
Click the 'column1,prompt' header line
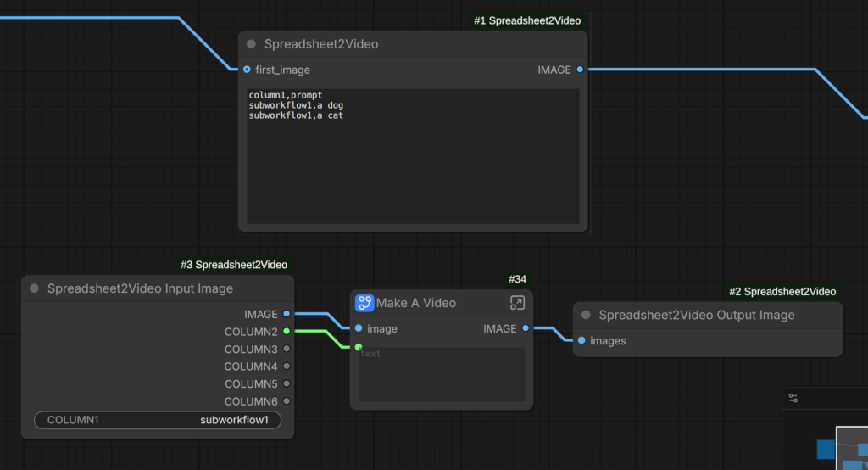(285, 95)
